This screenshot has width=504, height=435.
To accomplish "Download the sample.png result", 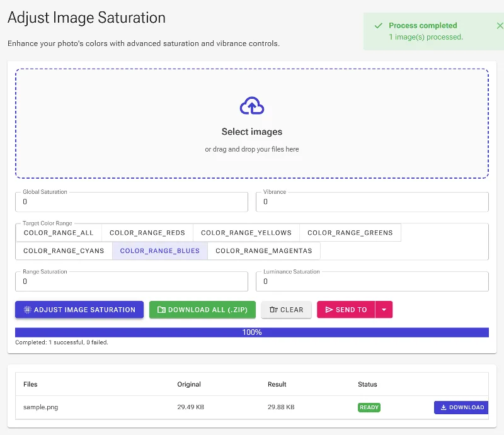I will (x=461, y=407).
